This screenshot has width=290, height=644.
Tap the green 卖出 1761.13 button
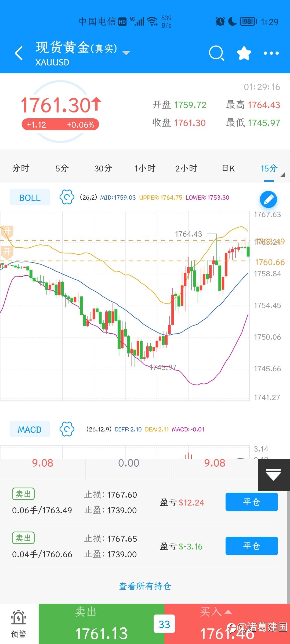[x=101, y=624]
